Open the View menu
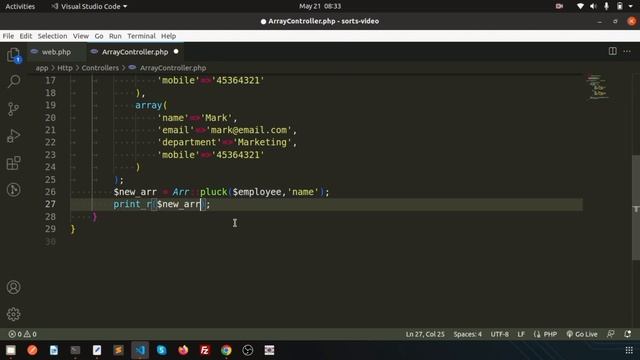This screenshot has width=640, height=360. 81,36
